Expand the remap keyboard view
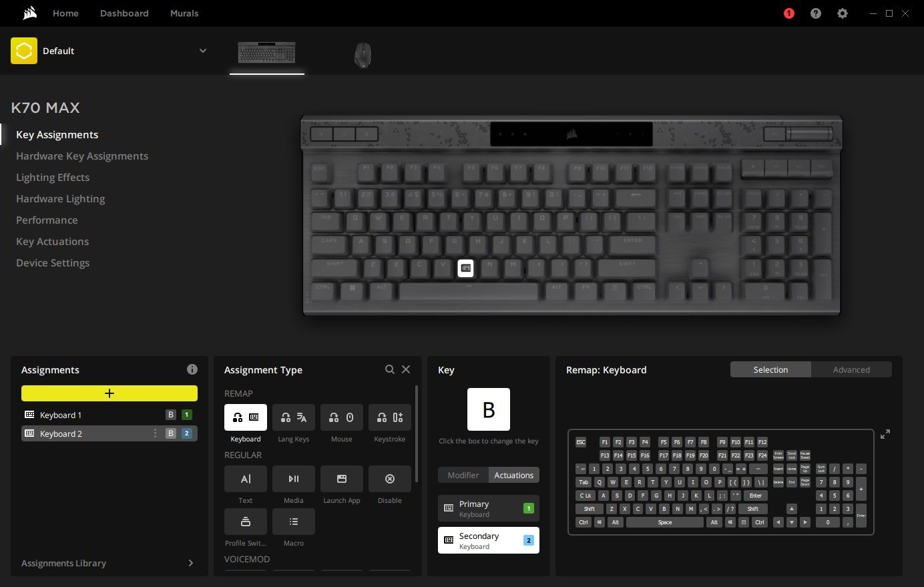Image resolution: width=924 pixels, height=587 pixels. pyautogui.click(x=885, y=434)
